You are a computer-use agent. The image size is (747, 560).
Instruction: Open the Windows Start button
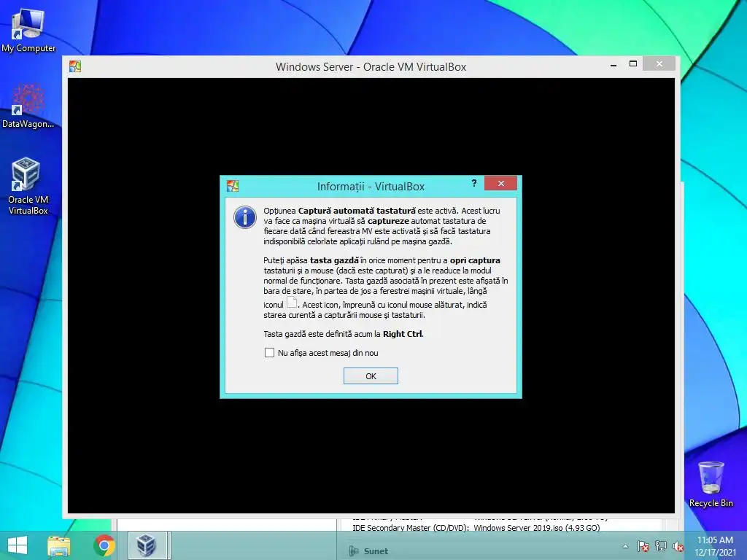[x=18, y=545]
